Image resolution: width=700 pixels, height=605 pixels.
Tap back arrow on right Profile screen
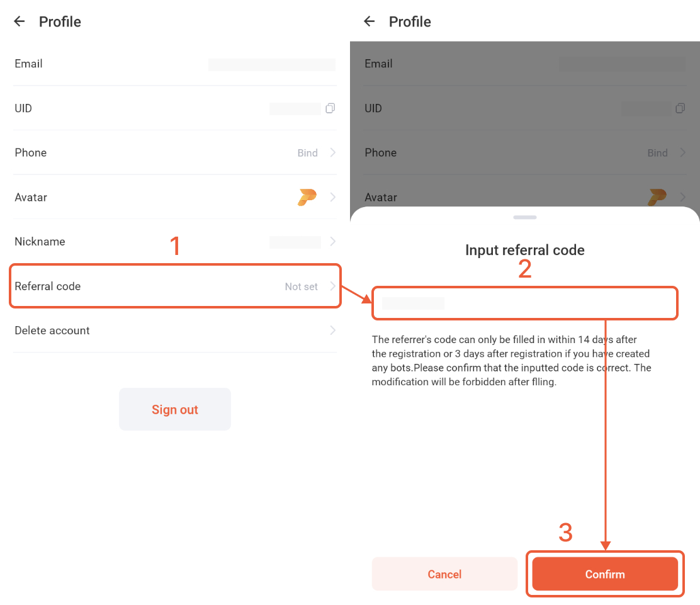tap(369, 21)
